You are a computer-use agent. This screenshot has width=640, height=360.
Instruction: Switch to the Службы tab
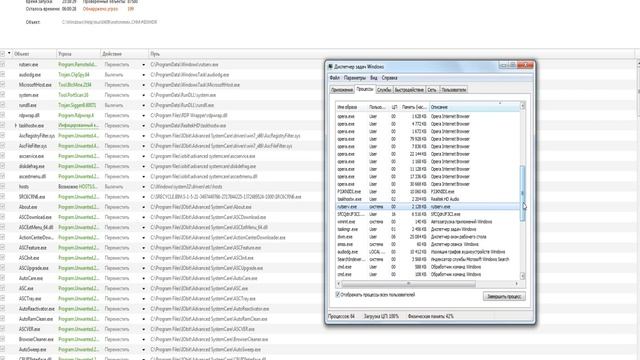coord(384,90)
